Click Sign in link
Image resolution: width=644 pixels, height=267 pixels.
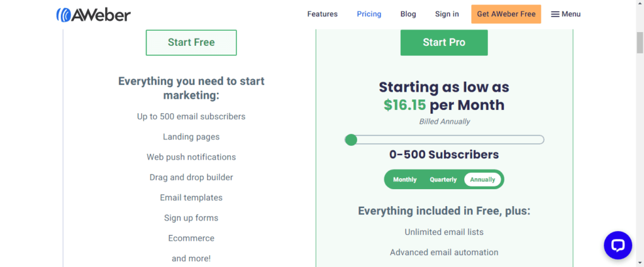click(447, 14)
